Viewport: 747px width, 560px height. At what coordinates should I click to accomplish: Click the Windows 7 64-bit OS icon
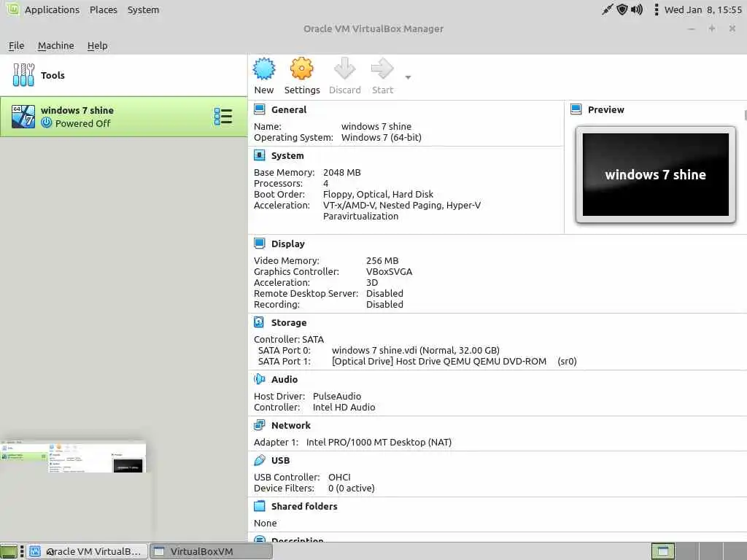(23, 117)
